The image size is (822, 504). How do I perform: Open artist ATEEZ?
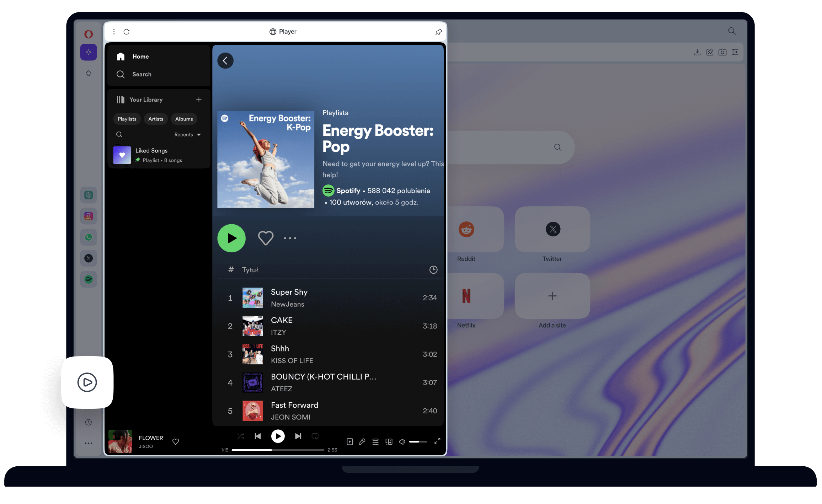(x=281, y=389)
